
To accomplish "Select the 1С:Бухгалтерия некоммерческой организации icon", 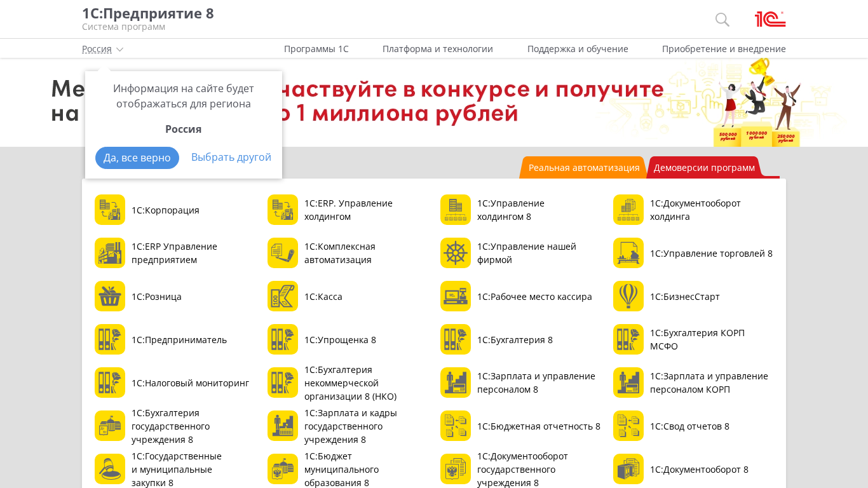I will point(283,383).
